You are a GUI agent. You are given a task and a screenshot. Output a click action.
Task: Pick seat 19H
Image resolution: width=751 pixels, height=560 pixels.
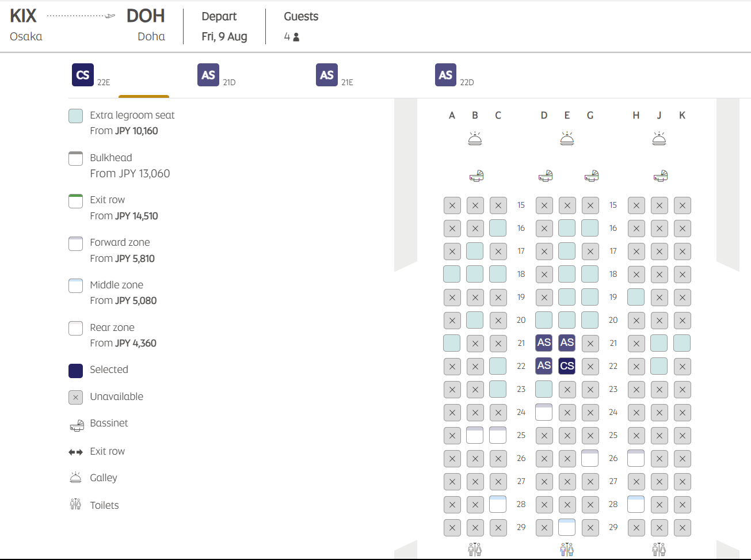636,297
